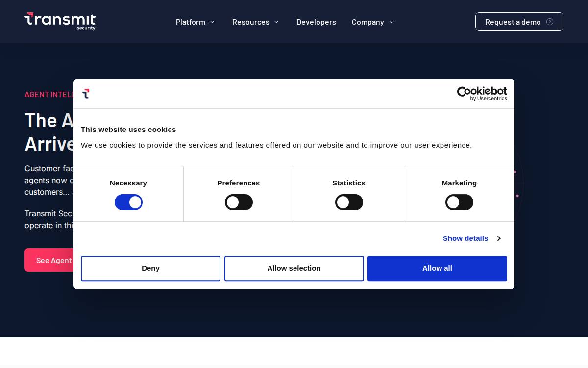Click the See Agent button behind dialog

(x=49, y=260)
